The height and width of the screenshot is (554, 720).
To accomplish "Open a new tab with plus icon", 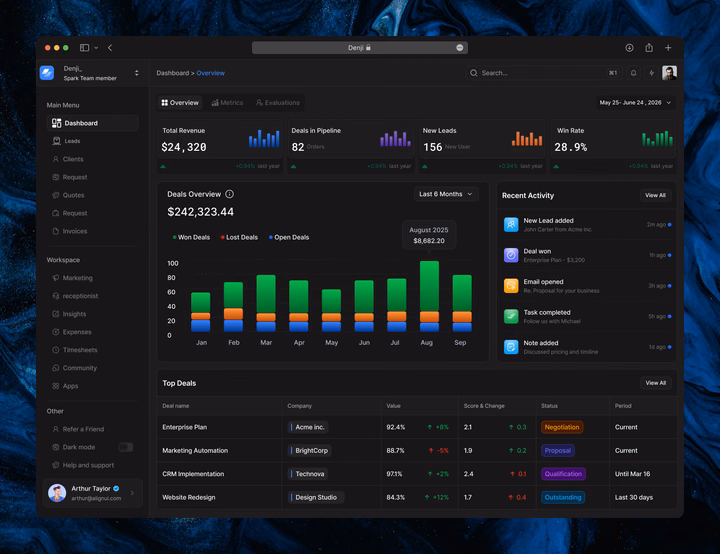I will point(668,48).
